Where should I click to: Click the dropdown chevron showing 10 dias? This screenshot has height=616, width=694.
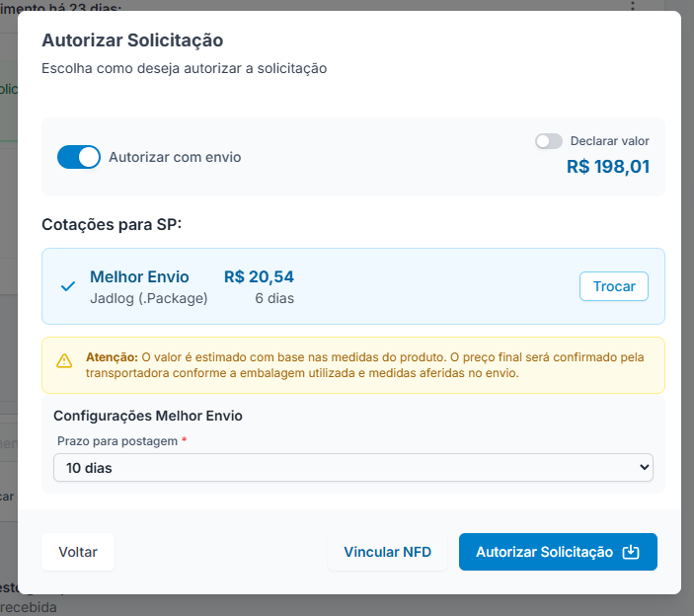(x=644, y=467)
